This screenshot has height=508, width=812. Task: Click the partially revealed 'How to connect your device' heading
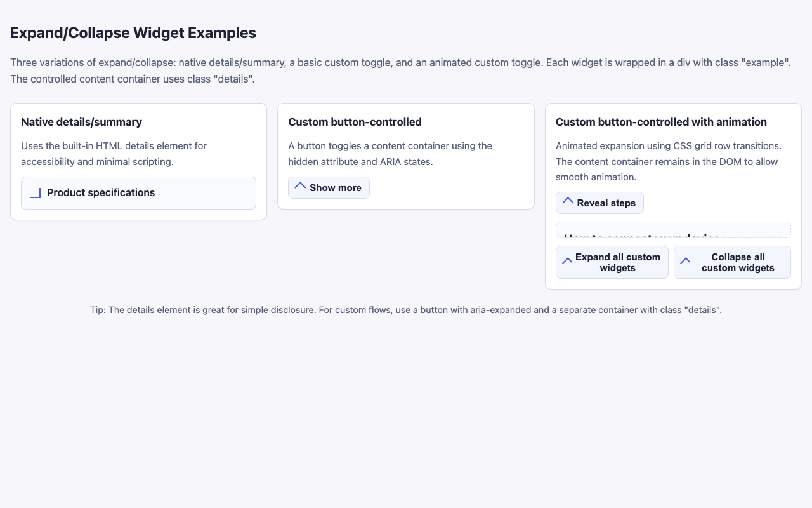[x=642, y=237]
